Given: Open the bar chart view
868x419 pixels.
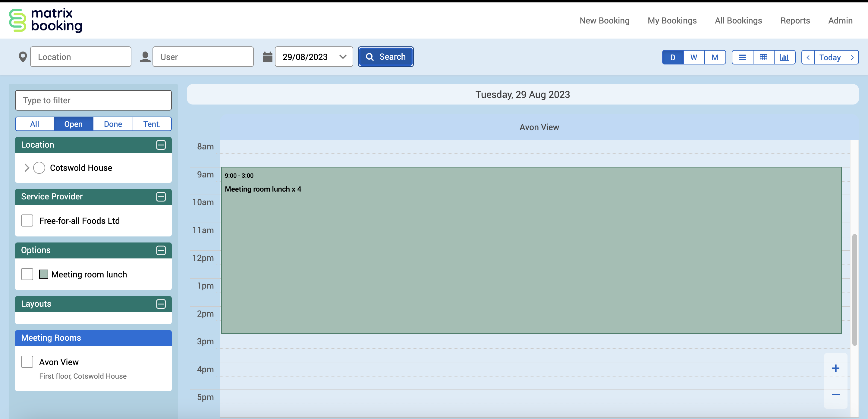Looking at the screenshot, I should click(785, 57).
